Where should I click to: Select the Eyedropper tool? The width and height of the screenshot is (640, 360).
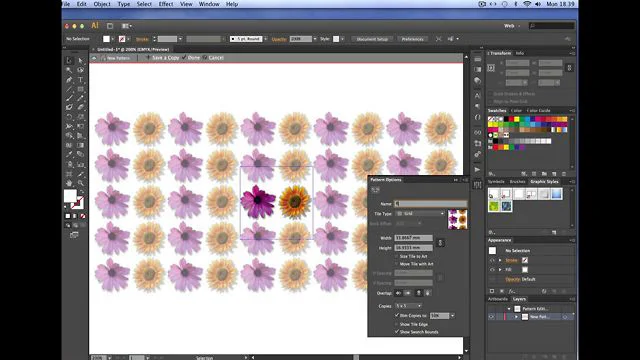(x=69, y=154)
